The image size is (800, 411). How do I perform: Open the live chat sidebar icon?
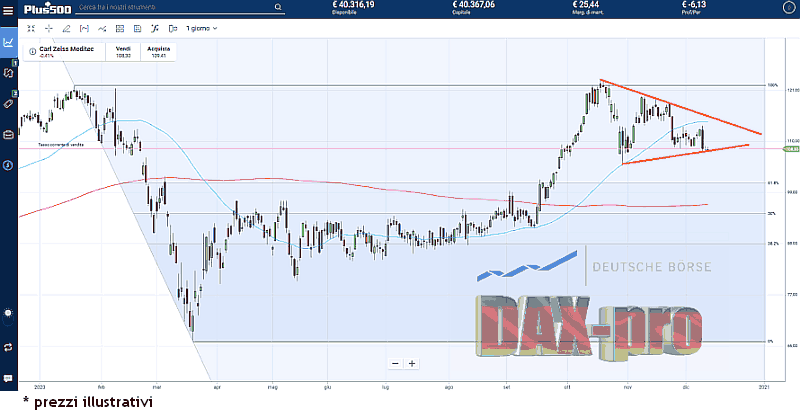(x=8, y=378)
